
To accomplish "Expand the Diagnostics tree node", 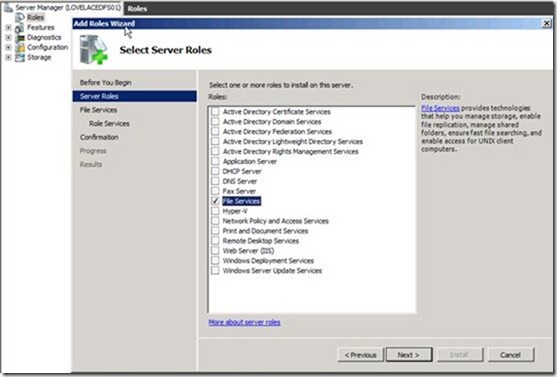I will (x=8, y=37).
